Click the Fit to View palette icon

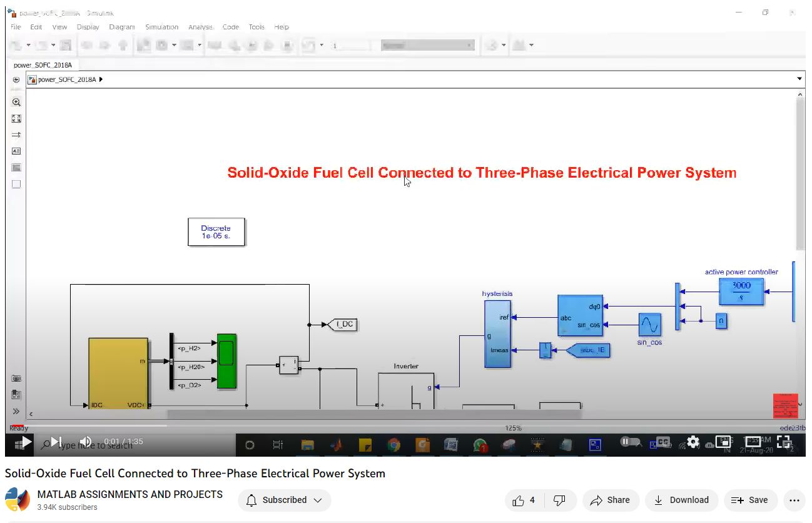coord(16,118)
